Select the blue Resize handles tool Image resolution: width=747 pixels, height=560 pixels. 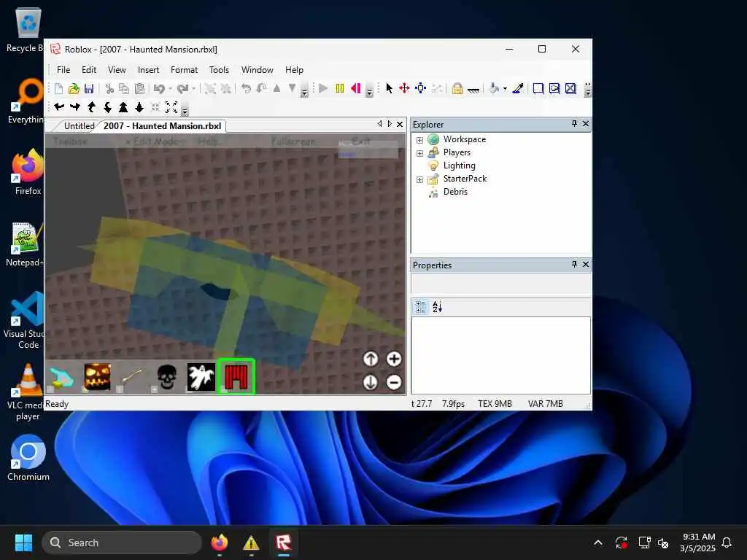click(420, 88)
